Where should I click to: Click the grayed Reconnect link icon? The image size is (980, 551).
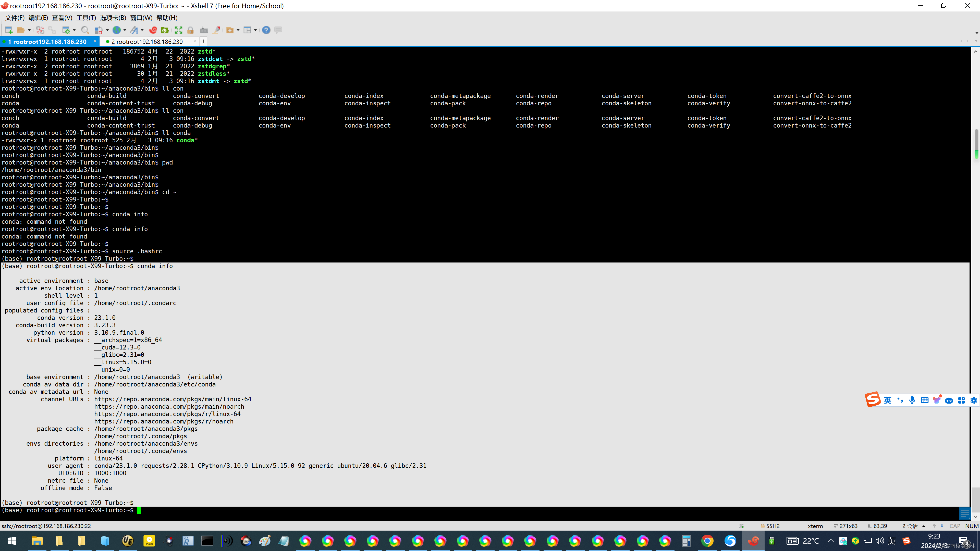[52, 30]
